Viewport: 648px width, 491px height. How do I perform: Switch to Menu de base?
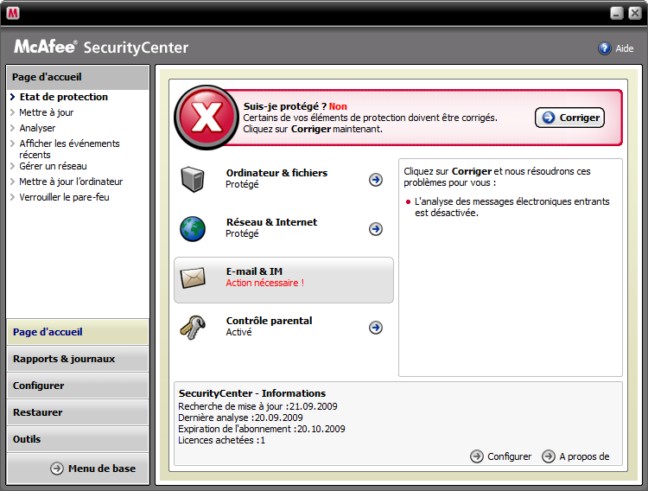(x=102, y=468)
